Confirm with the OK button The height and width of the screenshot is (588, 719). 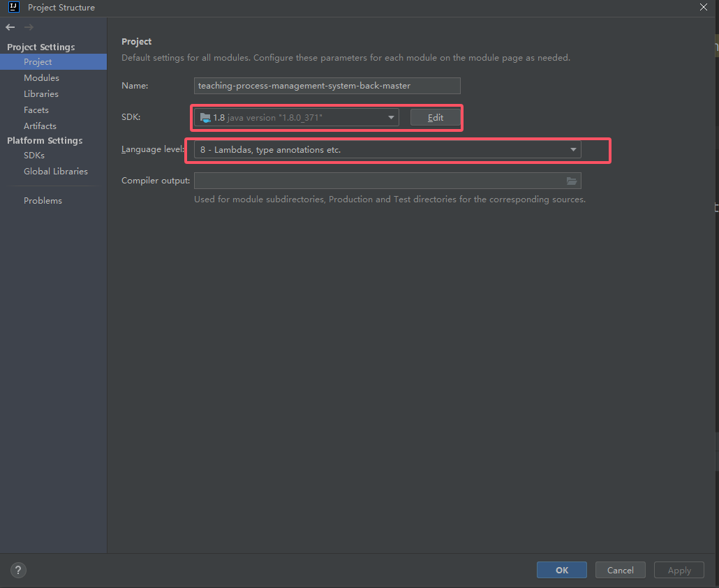[562, 570]
